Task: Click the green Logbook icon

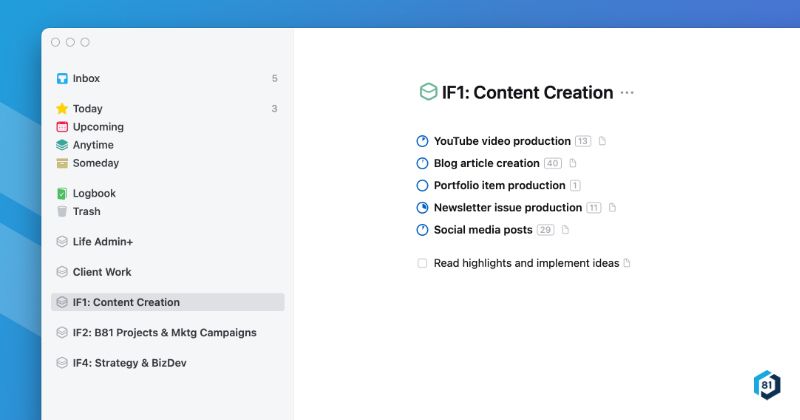Action: tap(62, 194)
